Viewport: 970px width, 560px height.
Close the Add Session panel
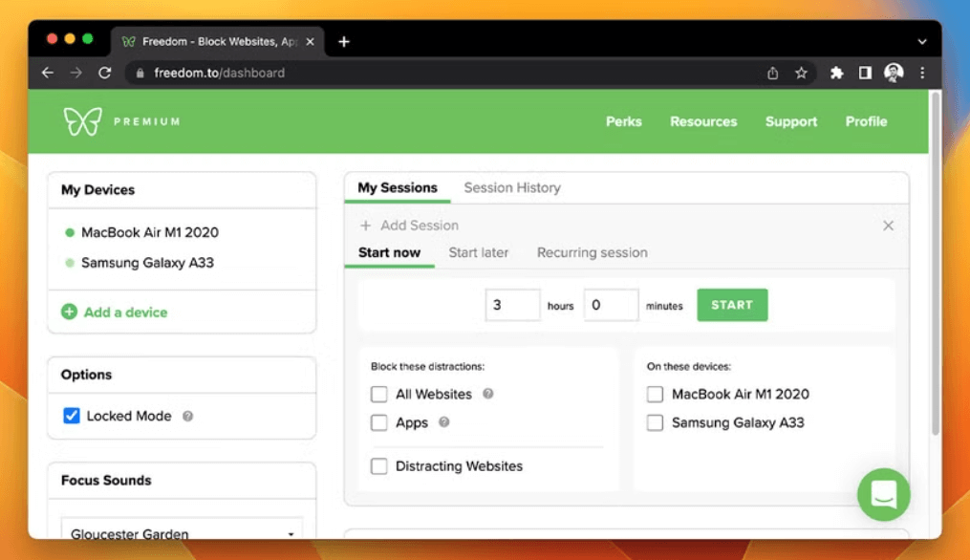(x=889, y=226)
